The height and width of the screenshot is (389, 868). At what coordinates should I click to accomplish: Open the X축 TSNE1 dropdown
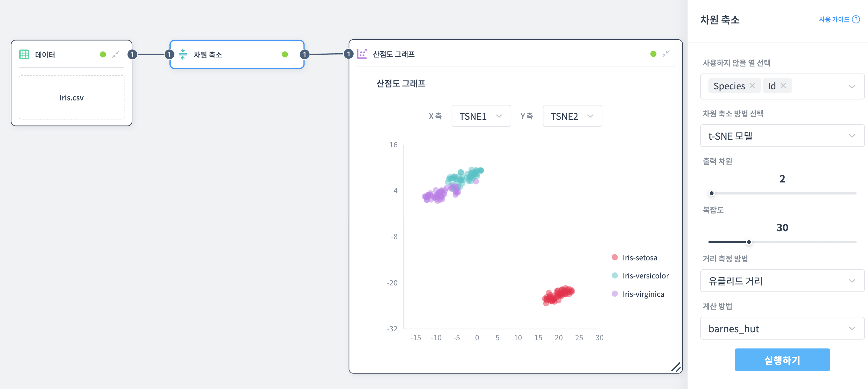click(x=481, y=116)
